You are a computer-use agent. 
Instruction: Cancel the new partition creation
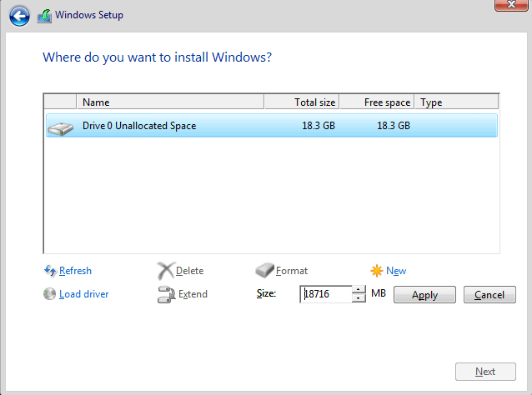(489, 295)
